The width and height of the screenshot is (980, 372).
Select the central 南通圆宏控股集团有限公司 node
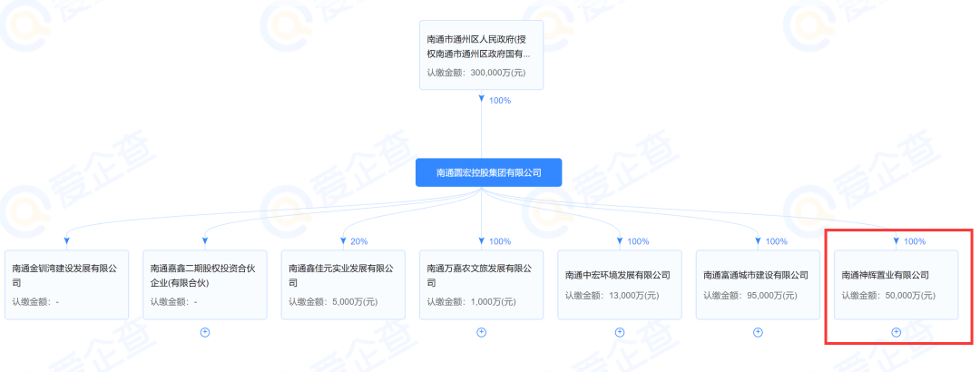click(489, 172)
